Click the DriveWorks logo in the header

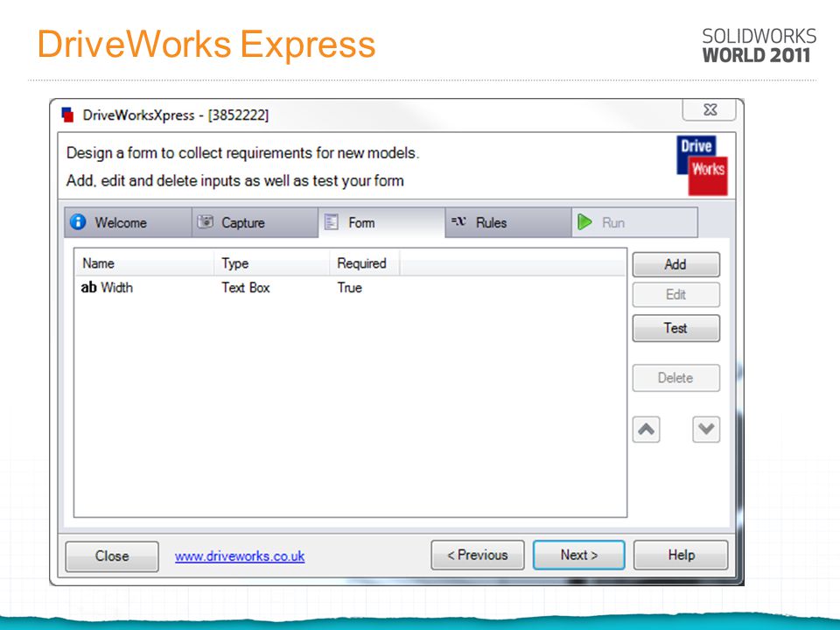[x=703, y=165]
